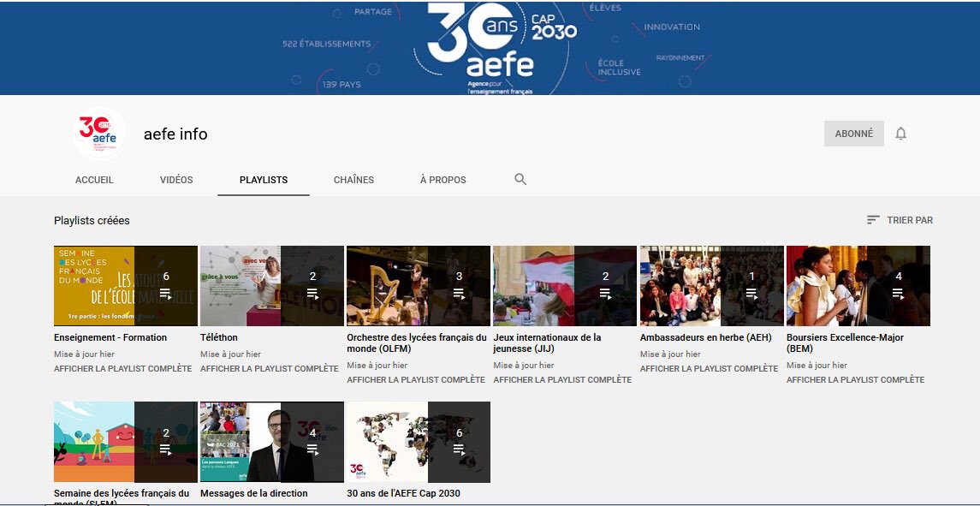Screen dimensions: 980x506
Task: Select the PLAYLISTS tab
Action: [x=264, y=180]
